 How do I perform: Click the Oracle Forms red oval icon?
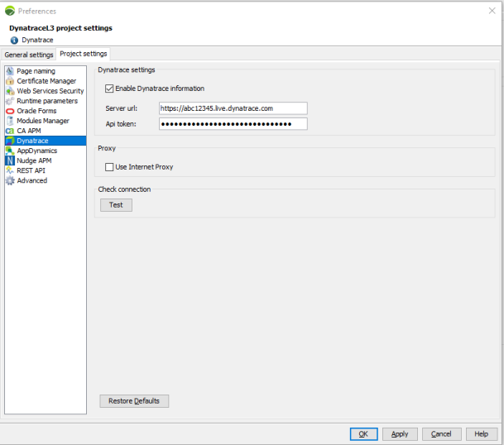(10, 111)
